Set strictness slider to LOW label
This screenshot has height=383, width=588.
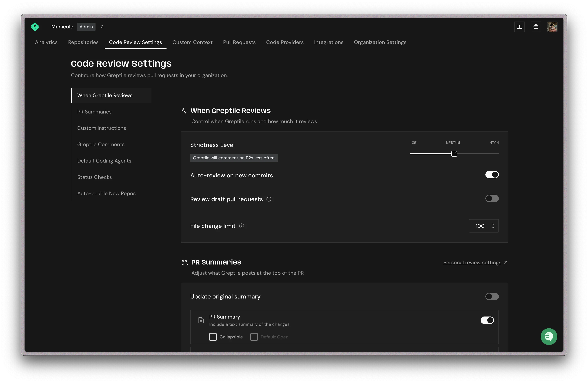pyautogui.click(x=413, y=143)
